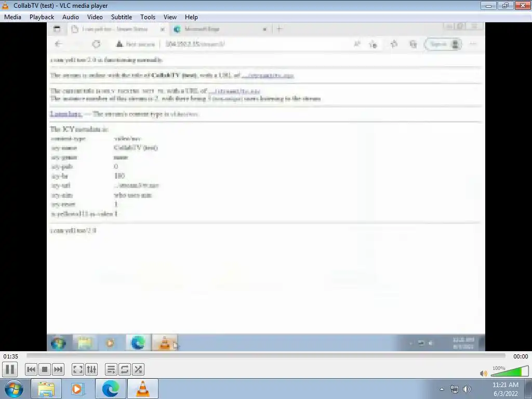Pause playback in VLC
Image resolution: width=532 pixels, height=399 pixels.
point(10,369)
